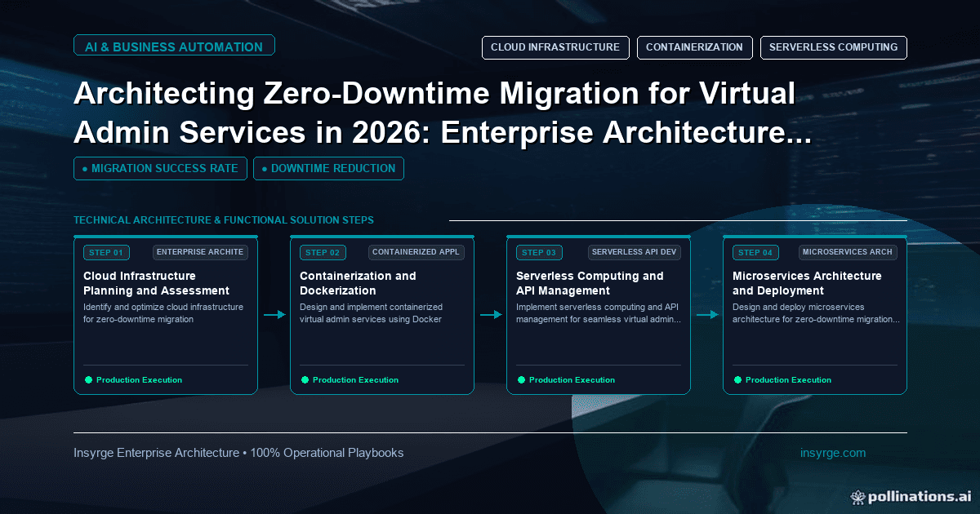Visit the insyrge.com link
980x514 pixels.
(x=833, y=453)
